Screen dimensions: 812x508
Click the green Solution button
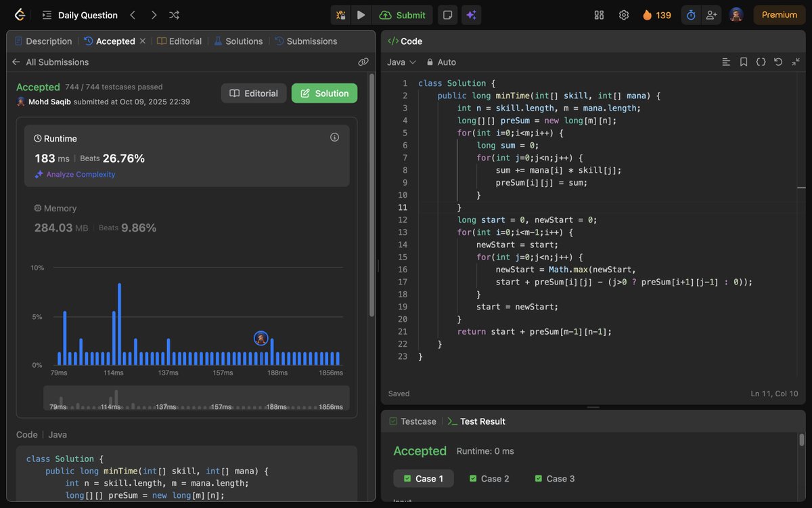click(324, 93)
